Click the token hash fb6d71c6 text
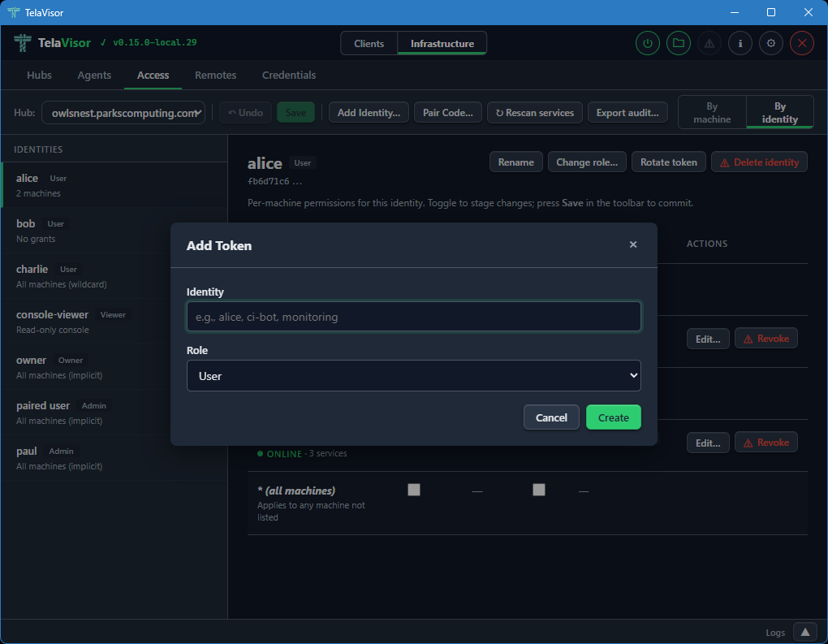Screen dimensions: 828x644 [x=274, y=181]
